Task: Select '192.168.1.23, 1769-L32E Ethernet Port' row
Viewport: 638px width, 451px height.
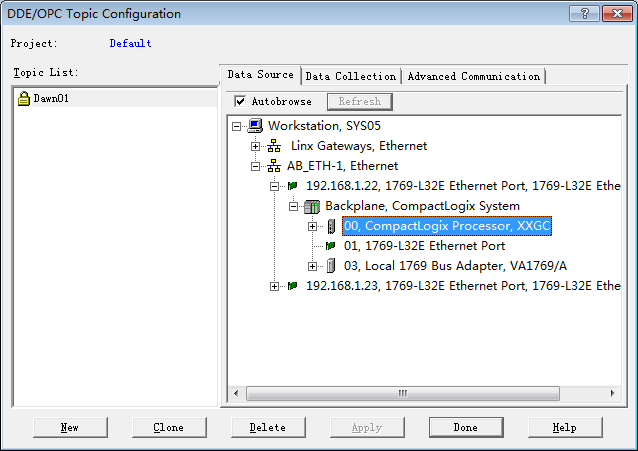Action: point(463,286)
